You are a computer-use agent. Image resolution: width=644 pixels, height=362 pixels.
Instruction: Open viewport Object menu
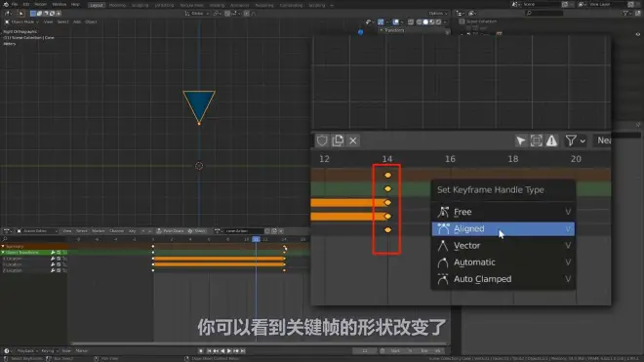pyautogui.click(x=91, y=21)
